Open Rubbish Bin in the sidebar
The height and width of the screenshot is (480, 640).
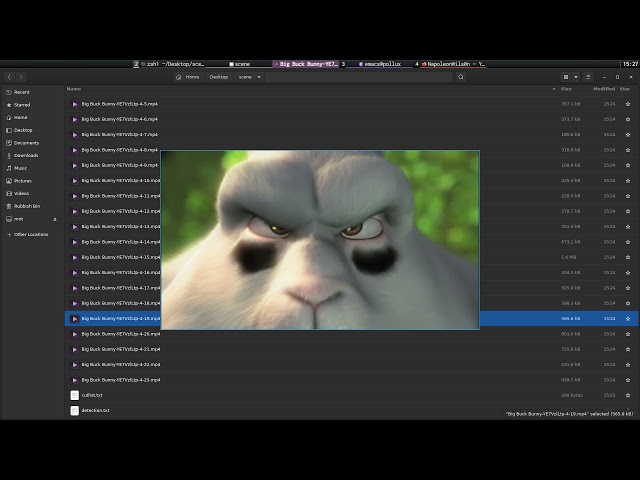[x=27, y=206]
